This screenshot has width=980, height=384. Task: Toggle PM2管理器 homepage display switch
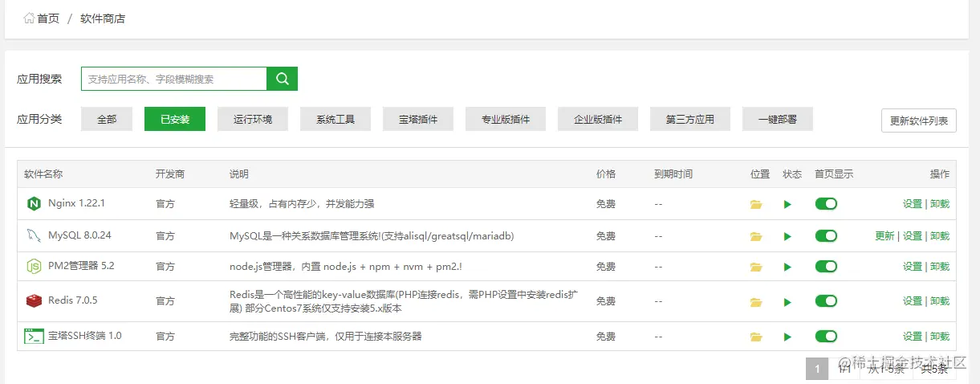pyautogui.click(x=826, y=267)
